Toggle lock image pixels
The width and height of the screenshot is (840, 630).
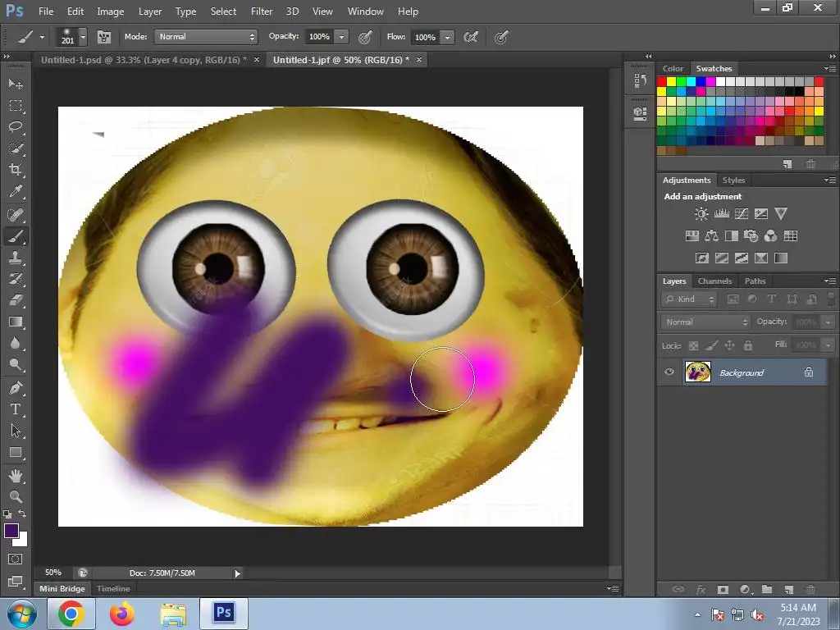point(711,345)
